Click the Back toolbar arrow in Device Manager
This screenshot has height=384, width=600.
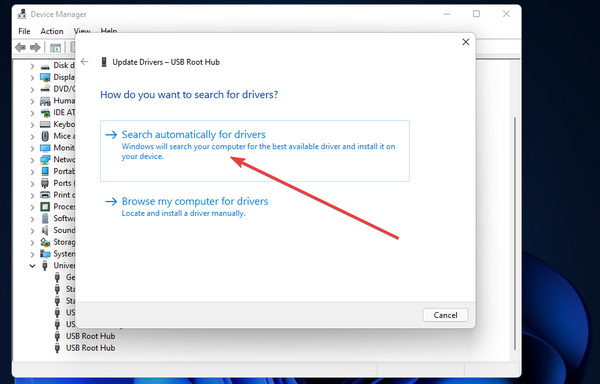20,47
